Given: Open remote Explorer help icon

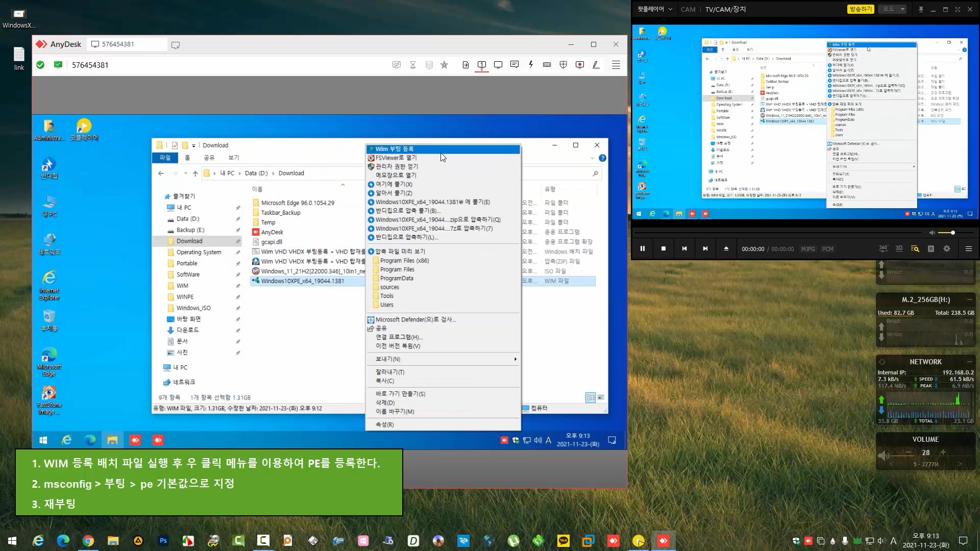Looking at the screenshot, I should coord(602,158).
